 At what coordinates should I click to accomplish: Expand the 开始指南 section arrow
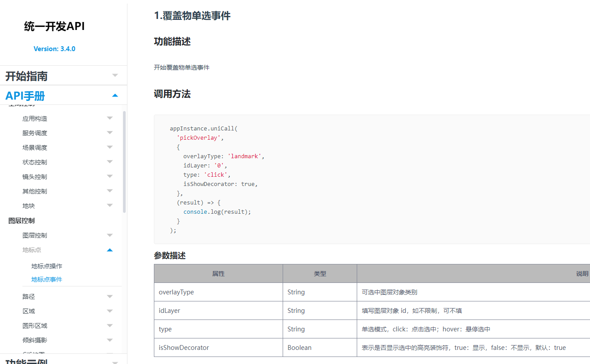pos(115,76)
